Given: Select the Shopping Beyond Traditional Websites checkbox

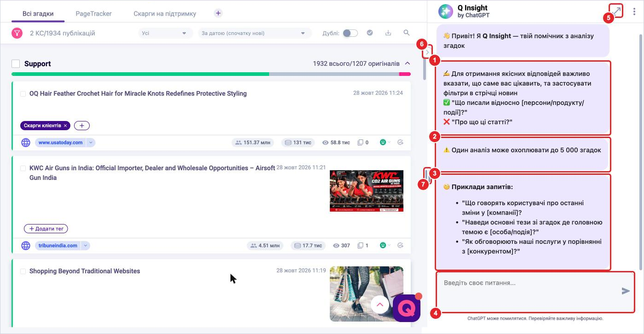Looking at the screenshot, I should 23,271.
